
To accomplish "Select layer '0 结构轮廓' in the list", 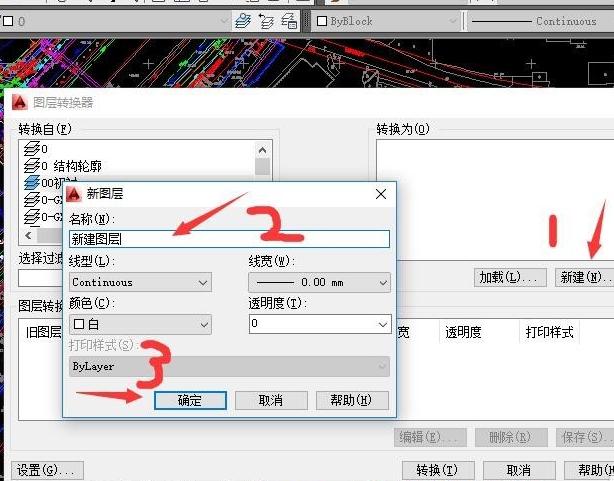I will pos(63,166).
